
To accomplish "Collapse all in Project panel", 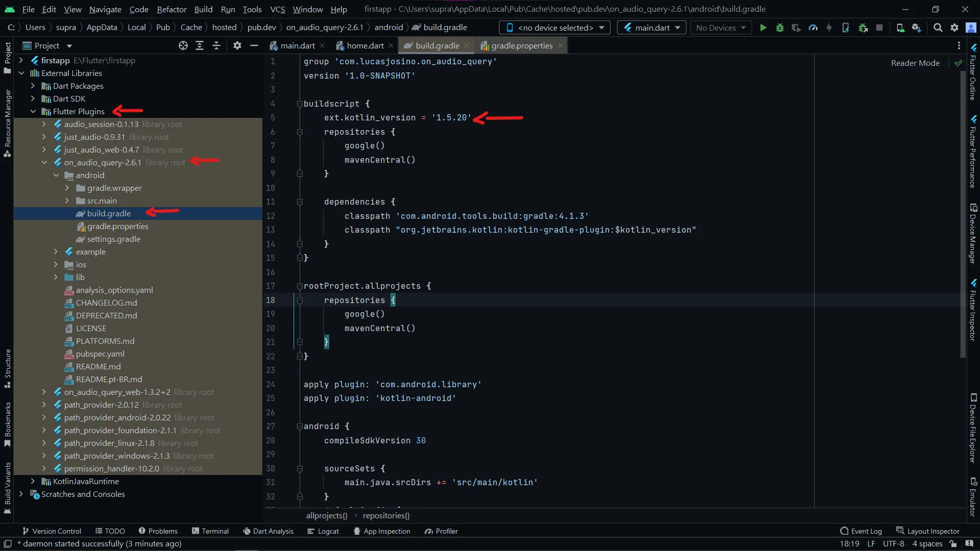I will coord(216,46).
